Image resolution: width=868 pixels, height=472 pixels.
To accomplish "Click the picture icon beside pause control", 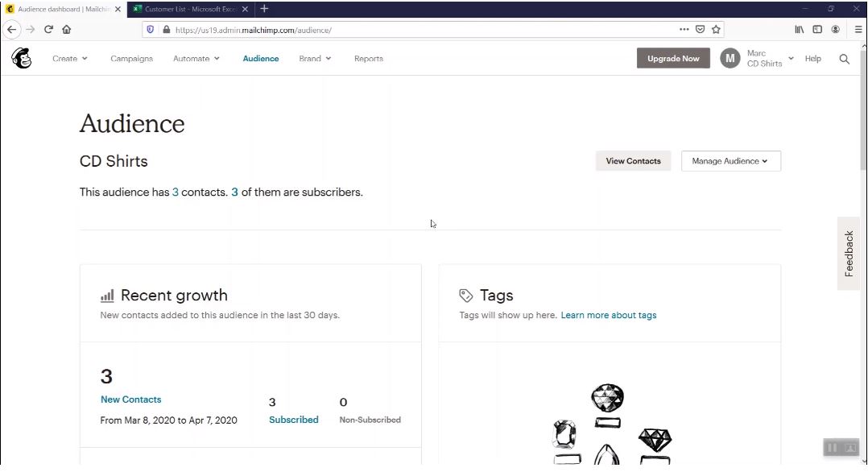I will point(851,448).
